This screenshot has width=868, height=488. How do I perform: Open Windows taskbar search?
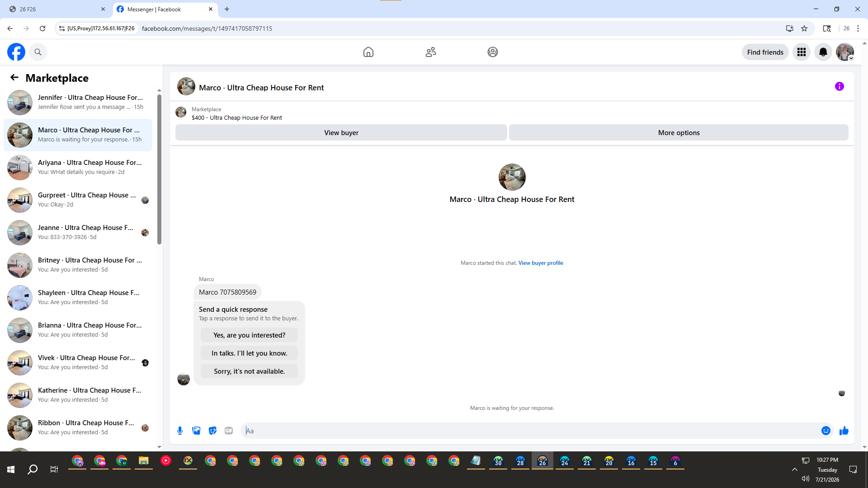tap(33, 469)
